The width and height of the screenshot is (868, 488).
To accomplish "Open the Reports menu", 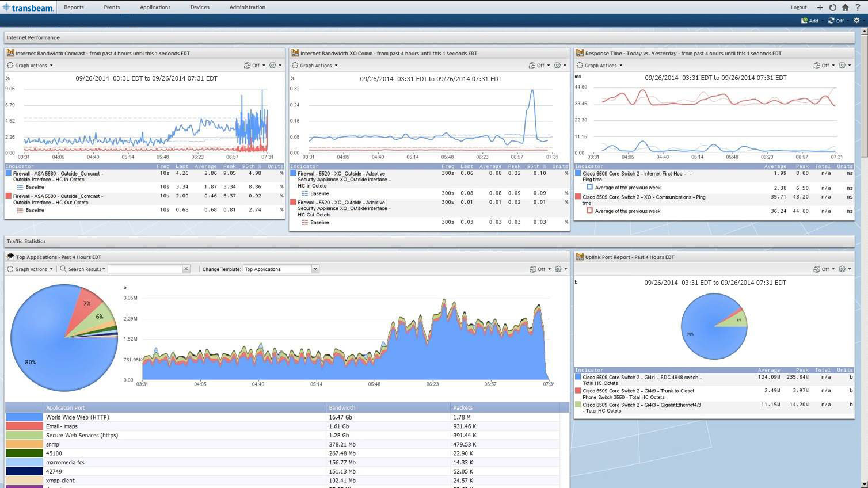I will point(74,7).
